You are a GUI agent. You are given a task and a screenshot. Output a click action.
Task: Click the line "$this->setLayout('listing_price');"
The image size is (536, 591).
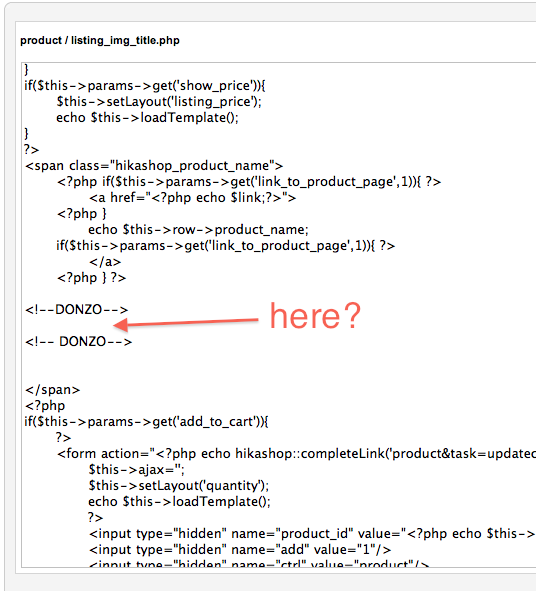pos(159,101)
